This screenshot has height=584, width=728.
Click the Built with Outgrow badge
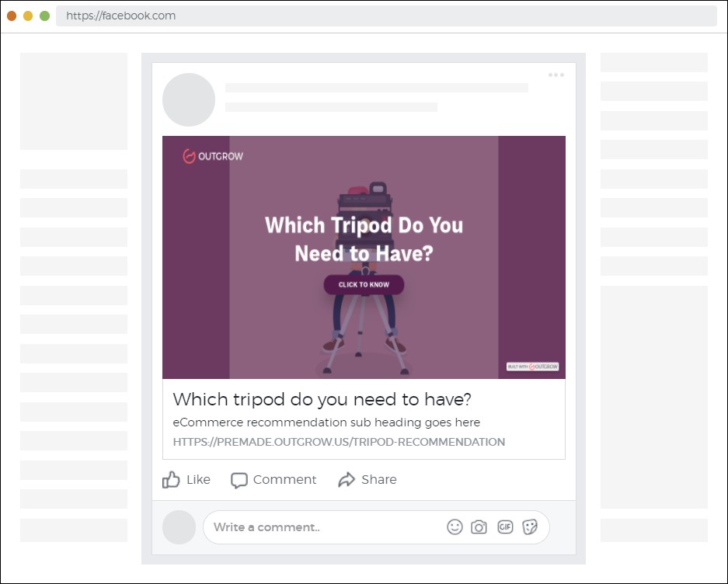[532, 367]
